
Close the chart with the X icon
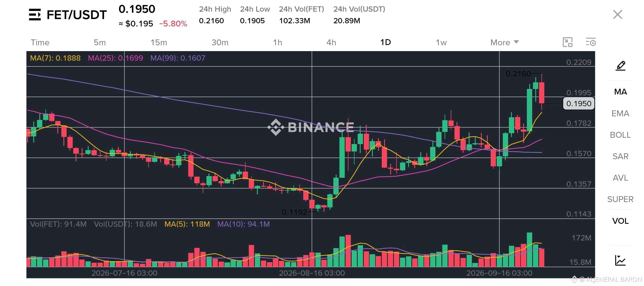618,15
